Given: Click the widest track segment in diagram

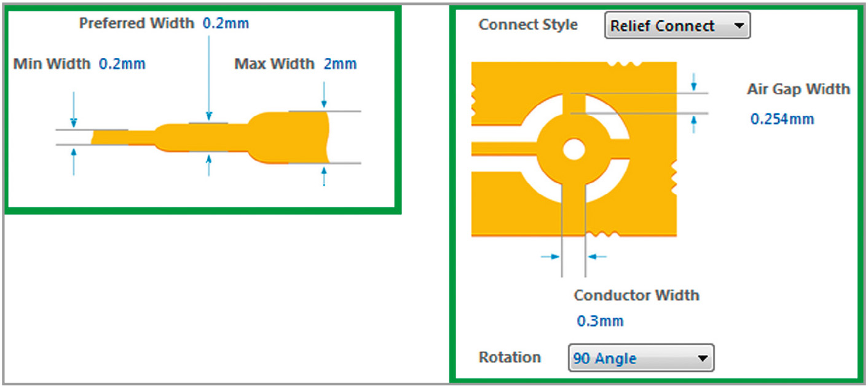Looking at the screenshot, I should tap(309, 137).
